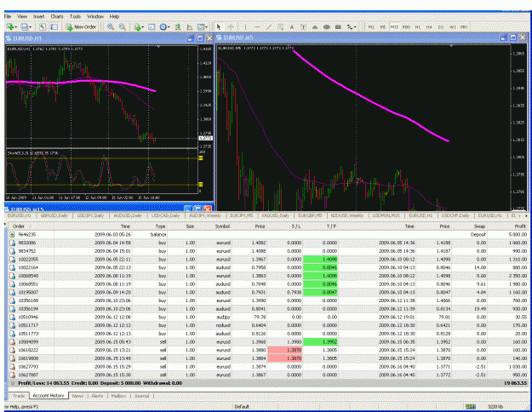Sort history by the Swap column header
The width and height of the screenshot is (532, 412).
pos(479,226)
